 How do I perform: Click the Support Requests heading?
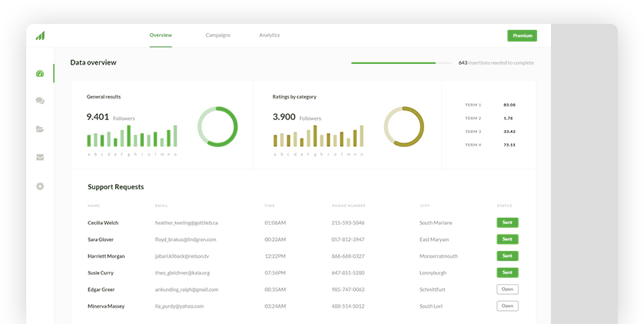tap(116, 187)
